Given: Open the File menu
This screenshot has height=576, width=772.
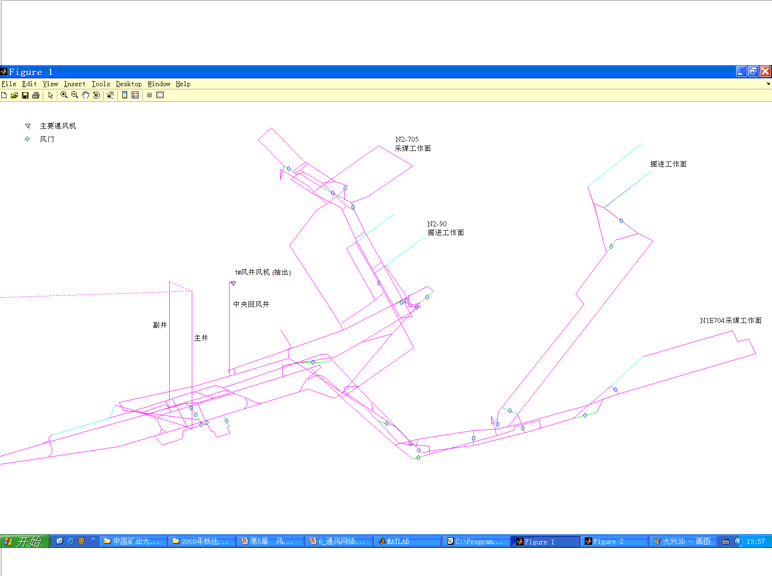Looking at the screenshot, I should coord(8,84).
